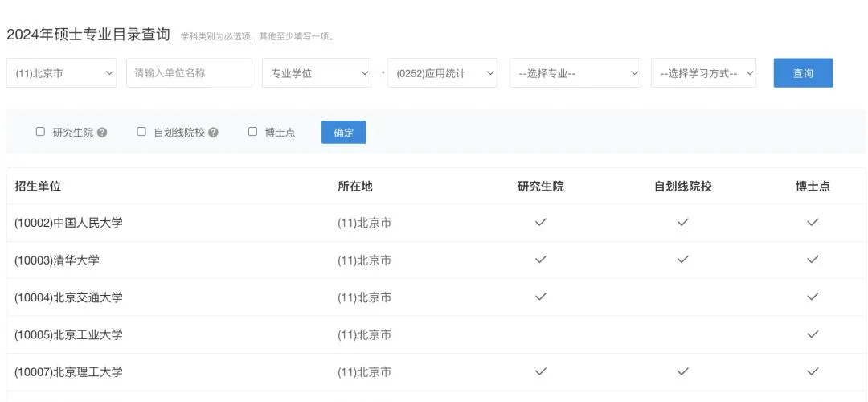Toggle the 博士点 checkbox

tap(252, 132)
